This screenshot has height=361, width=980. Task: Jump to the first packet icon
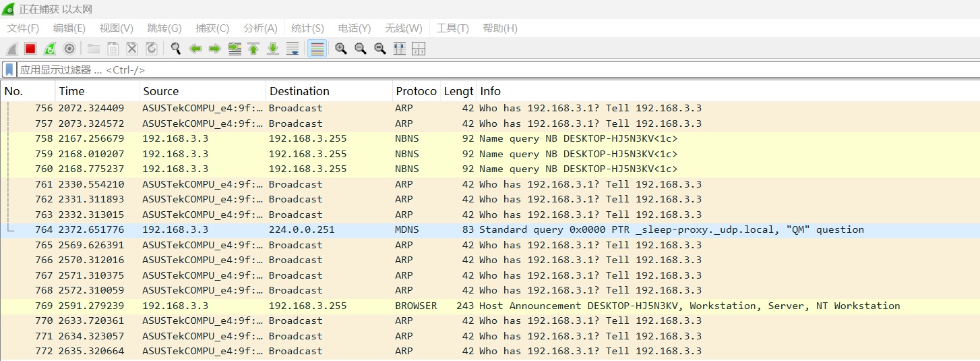point(253,49)
